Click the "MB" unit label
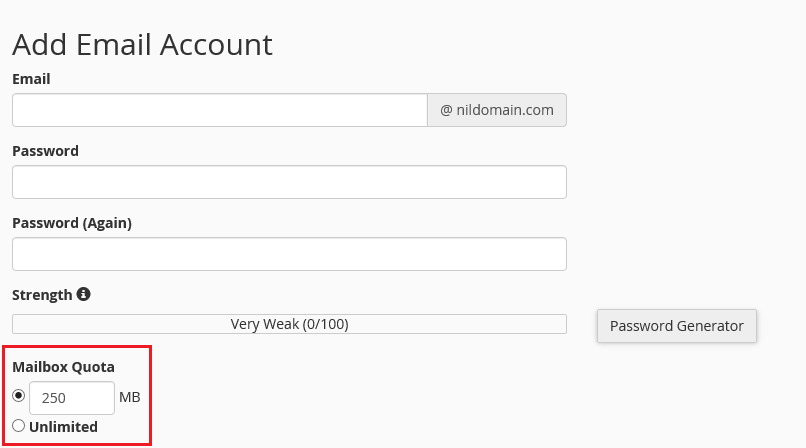Viewport: 806px width, 448px height. pos(130,398)
